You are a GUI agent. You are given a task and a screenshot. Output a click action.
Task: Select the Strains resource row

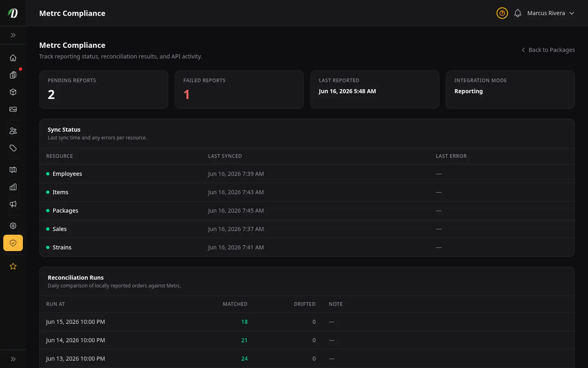tap(307, 247)
